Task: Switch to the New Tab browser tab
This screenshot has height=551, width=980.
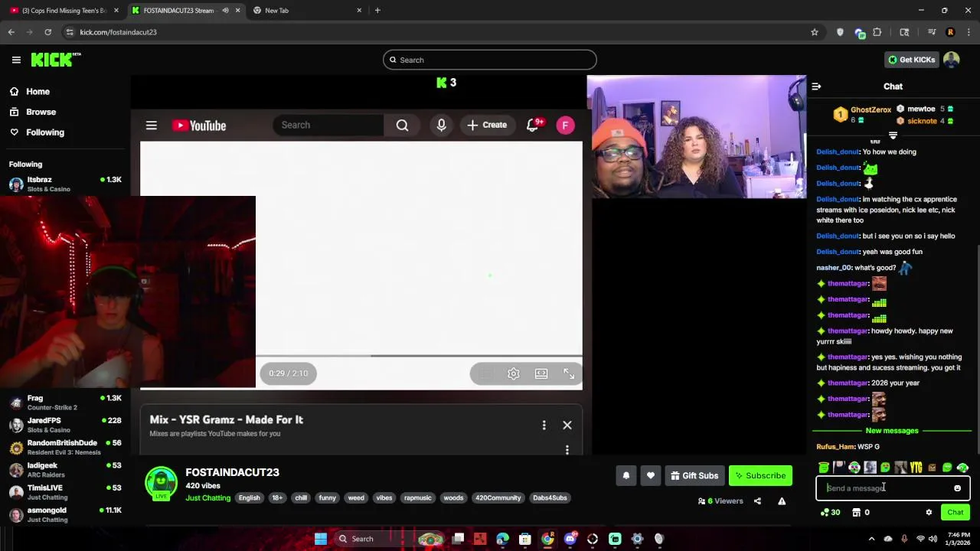Action: pyautogui.click(x=306, y=11)
